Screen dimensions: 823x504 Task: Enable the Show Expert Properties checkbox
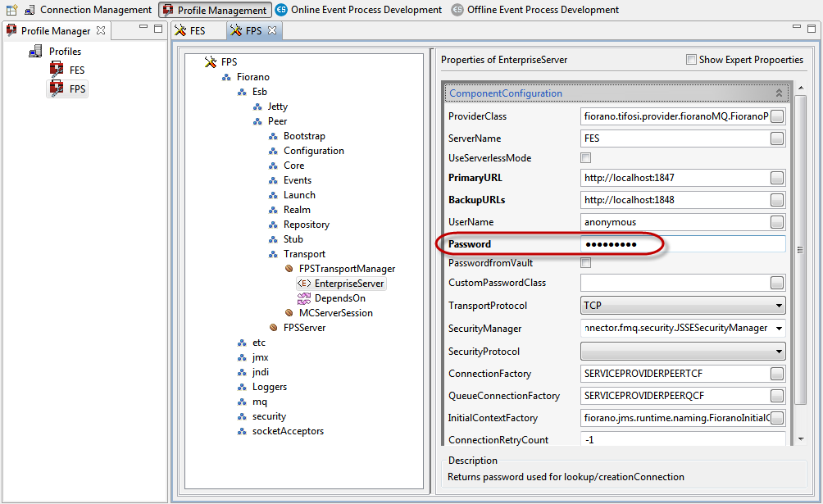(692, 60)
